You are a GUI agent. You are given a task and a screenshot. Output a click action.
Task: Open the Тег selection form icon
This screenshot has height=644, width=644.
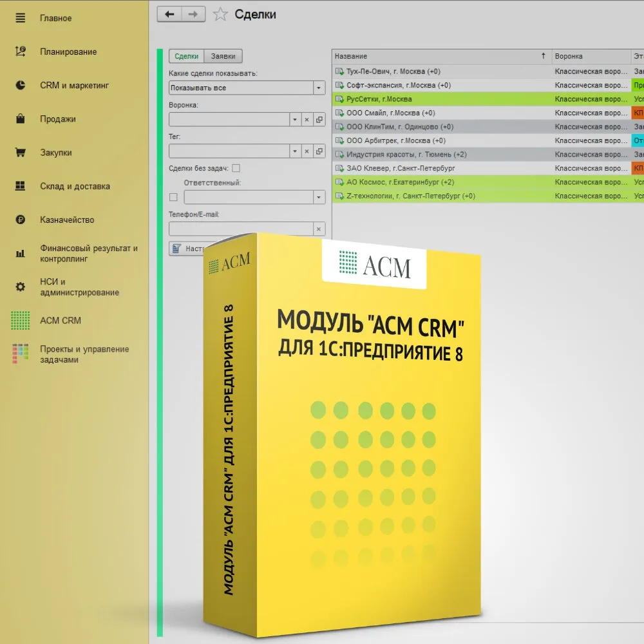pos(319,151)
